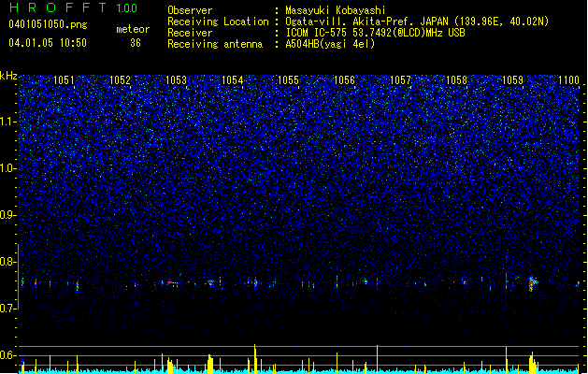Click antenna value A504HB(yagi 4el)
Image resolution: width=588 pixels, height=374 pixels.
[330, 44]
